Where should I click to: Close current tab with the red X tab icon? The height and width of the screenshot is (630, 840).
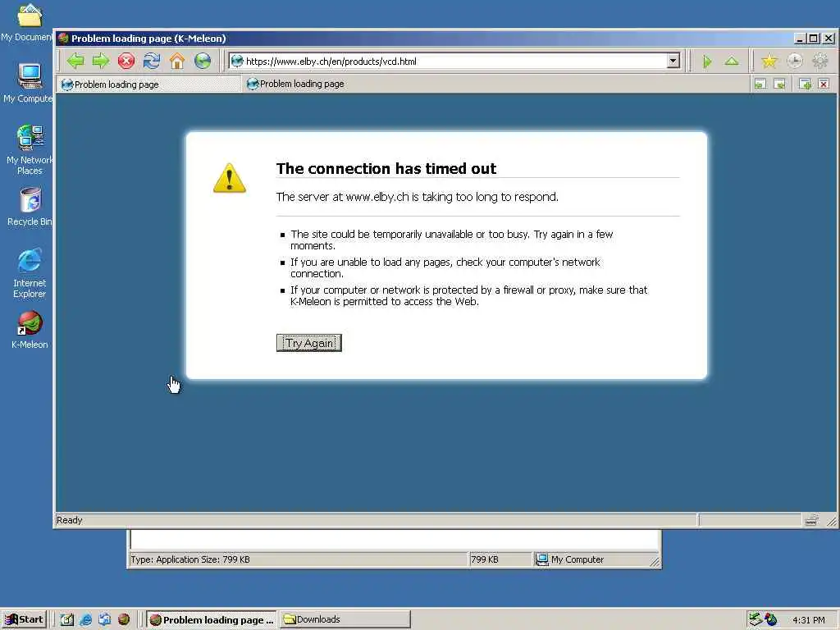[824, 84]
